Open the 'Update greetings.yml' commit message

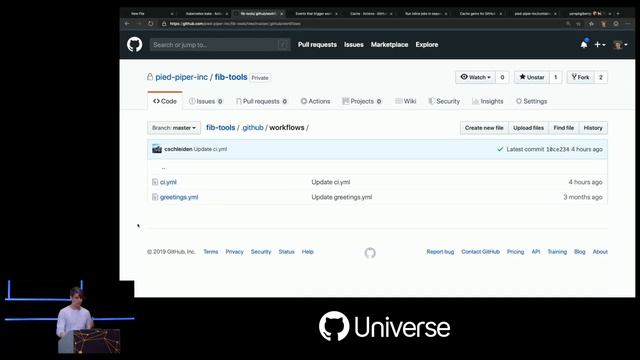click(342, 197)
